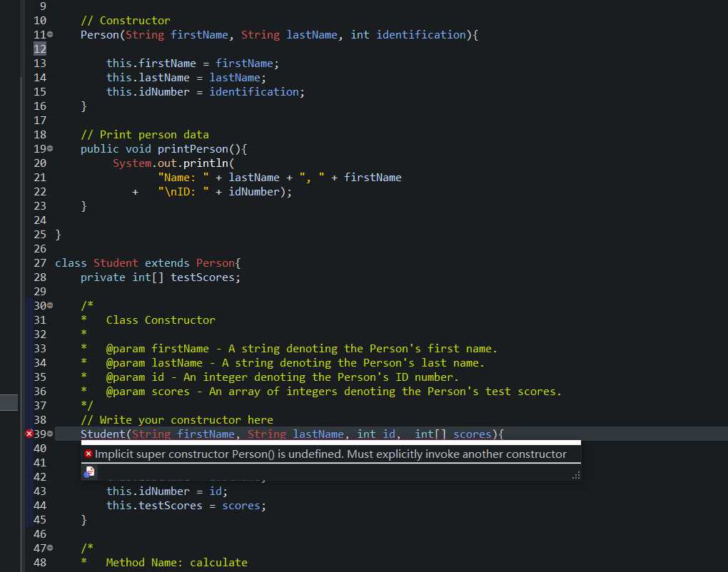Click 'Person(' constructor name on line 11

coord(103,35)
